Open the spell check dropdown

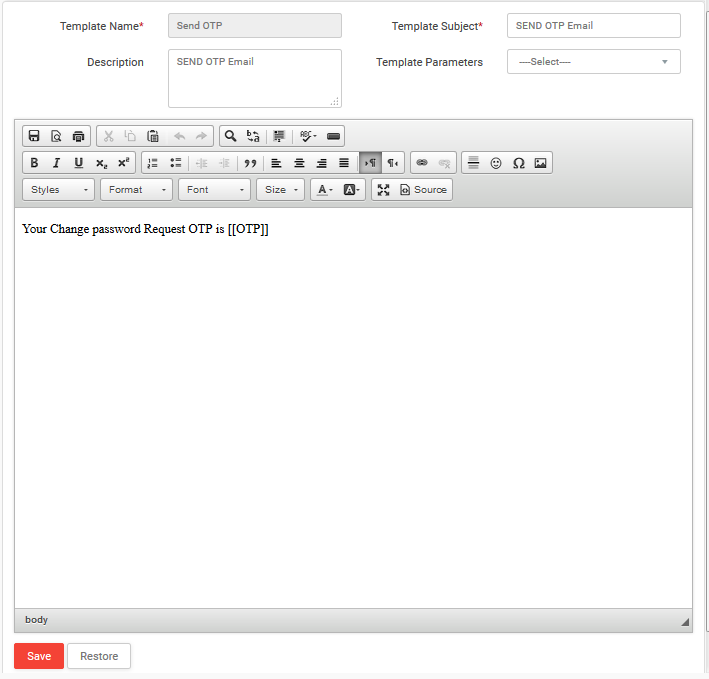(x=308, y=136)
